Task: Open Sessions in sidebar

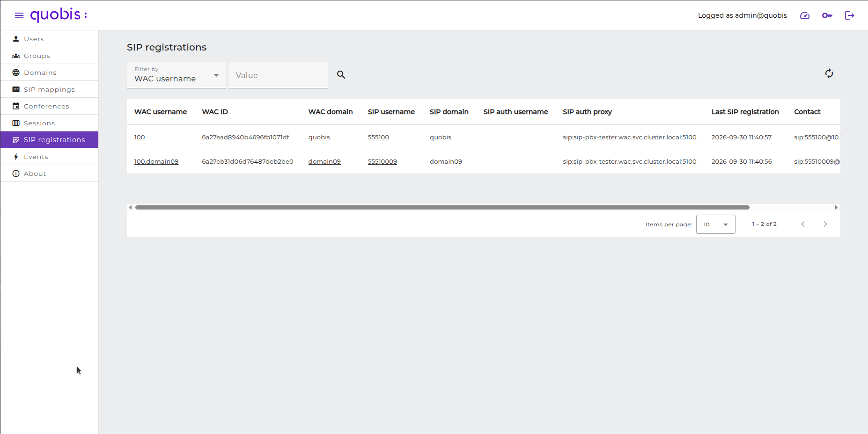Action: click(49, 123)
